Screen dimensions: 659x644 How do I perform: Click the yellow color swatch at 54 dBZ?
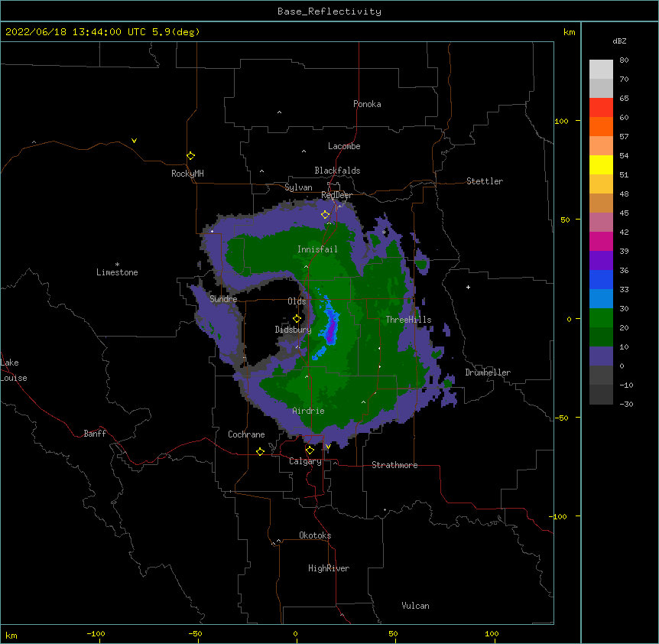(601, 164)
